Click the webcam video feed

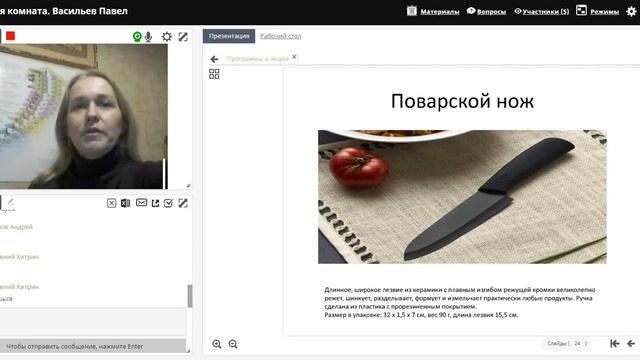point(83,116)
